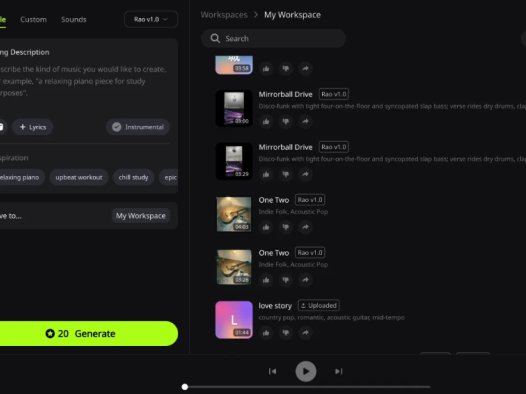
Task: Click the first Mirrorball Drive title
Action: 285,94
